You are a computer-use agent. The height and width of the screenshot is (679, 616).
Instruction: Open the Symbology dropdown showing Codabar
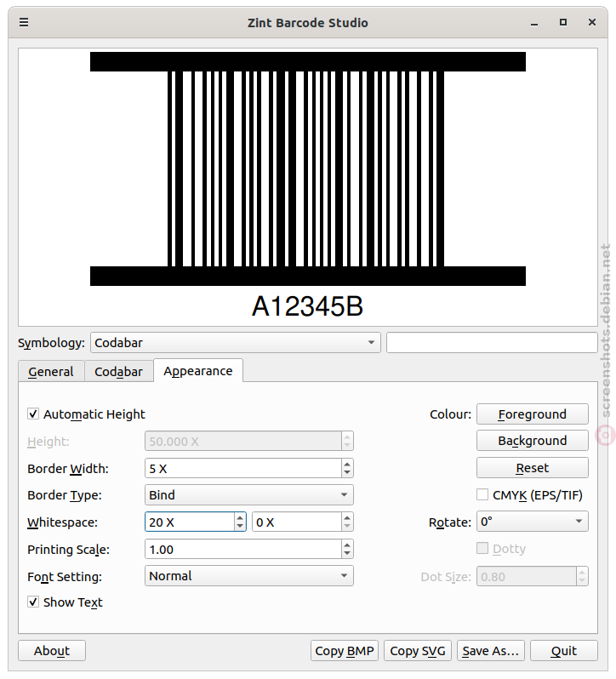point(235,343)
